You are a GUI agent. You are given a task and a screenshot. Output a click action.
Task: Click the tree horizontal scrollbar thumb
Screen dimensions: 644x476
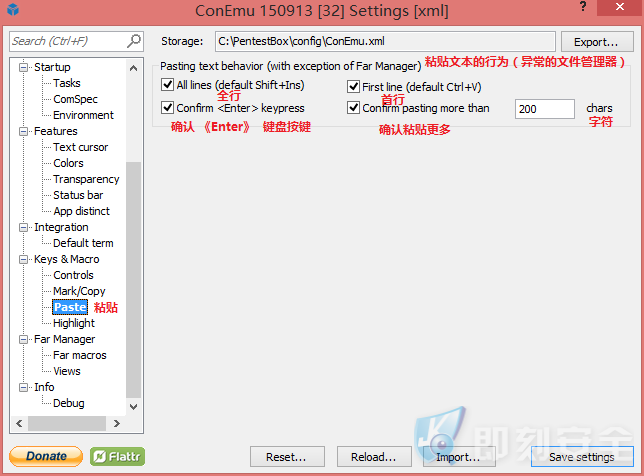(x=67, y=423)
